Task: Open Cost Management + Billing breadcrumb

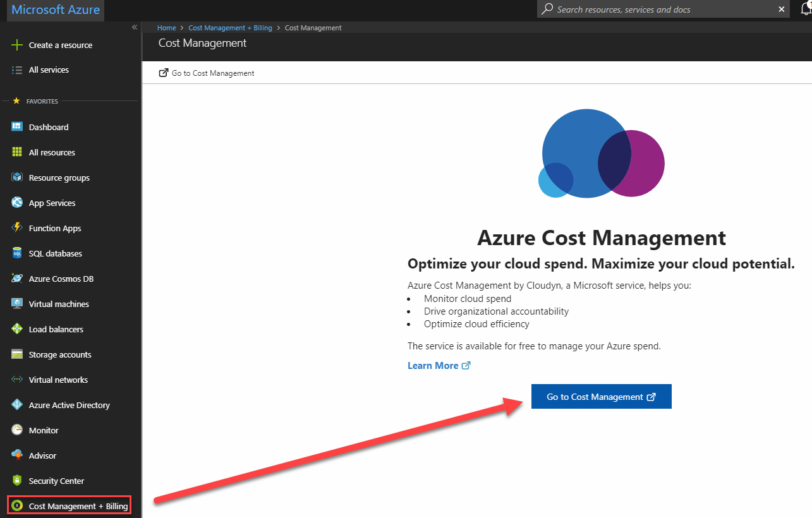Action: (231, 28)
